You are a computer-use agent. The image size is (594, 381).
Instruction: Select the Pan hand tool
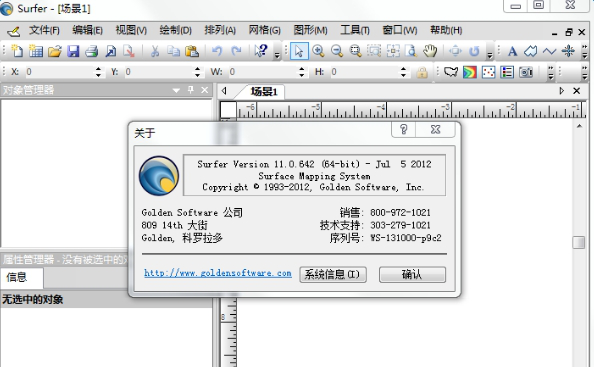[x=430, y=51]
